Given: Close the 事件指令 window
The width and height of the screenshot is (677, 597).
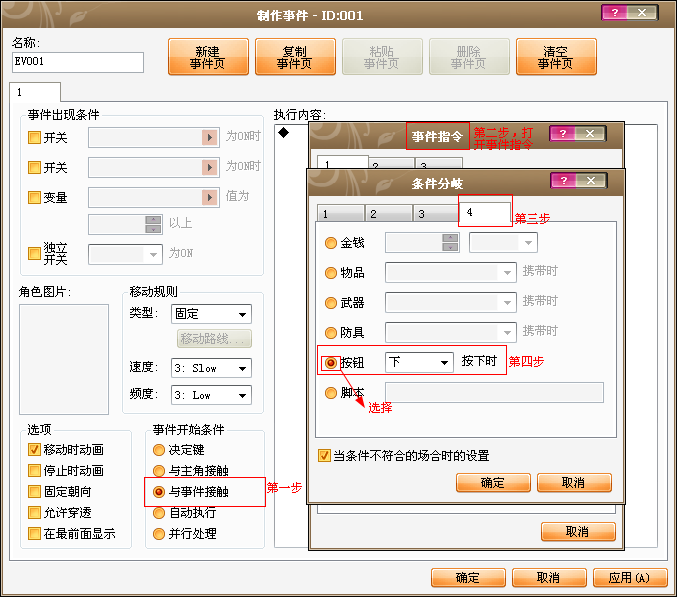Looking at the screenshot, I should [x=590, y=133].
